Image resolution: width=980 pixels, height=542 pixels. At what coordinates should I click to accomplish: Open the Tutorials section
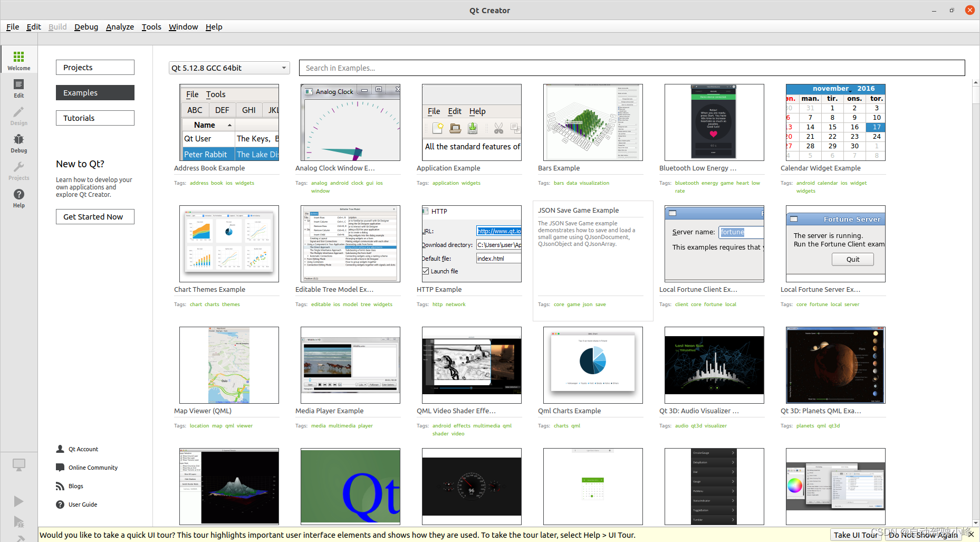95,118
